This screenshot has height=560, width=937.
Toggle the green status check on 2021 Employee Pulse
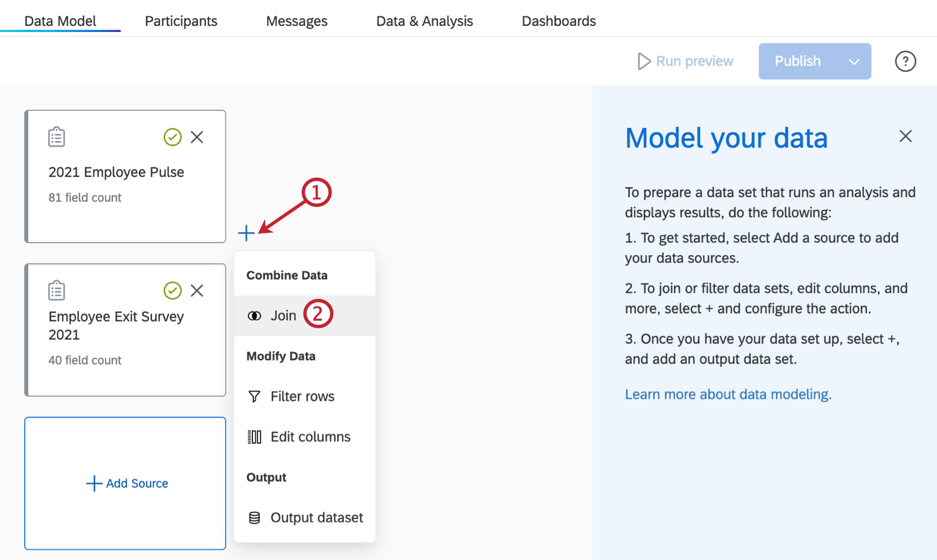click(173, 137)
